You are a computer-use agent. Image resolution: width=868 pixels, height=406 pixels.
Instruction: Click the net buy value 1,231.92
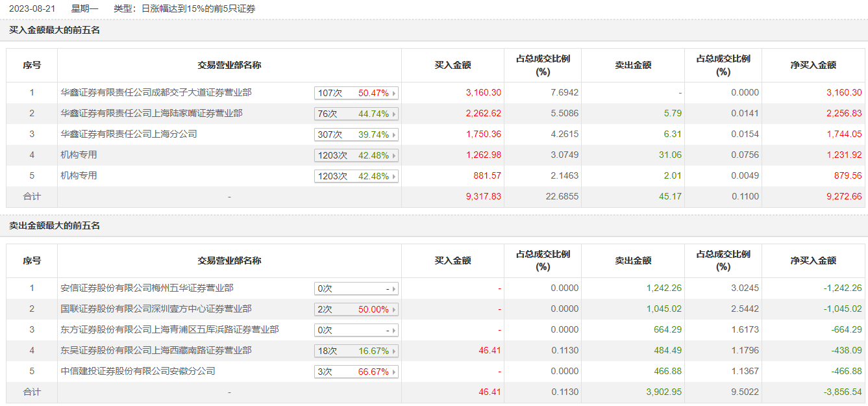[844, 155]
